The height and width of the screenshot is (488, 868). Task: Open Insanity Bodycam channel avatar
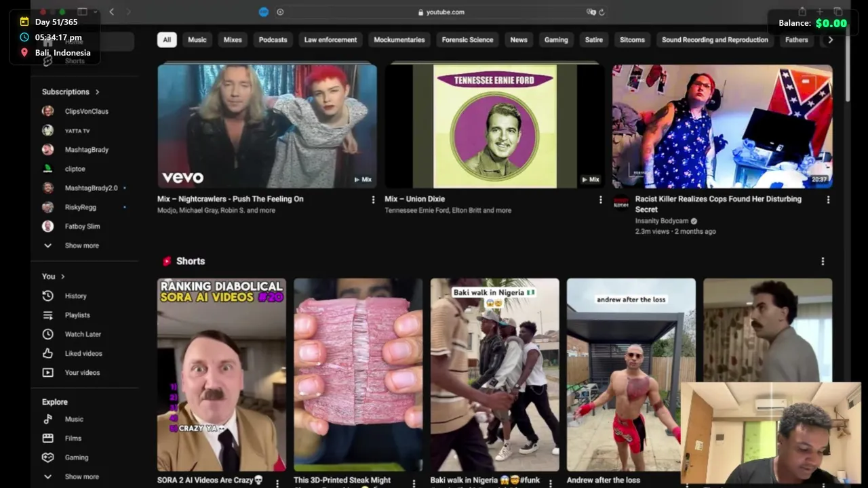click(620, 203)
